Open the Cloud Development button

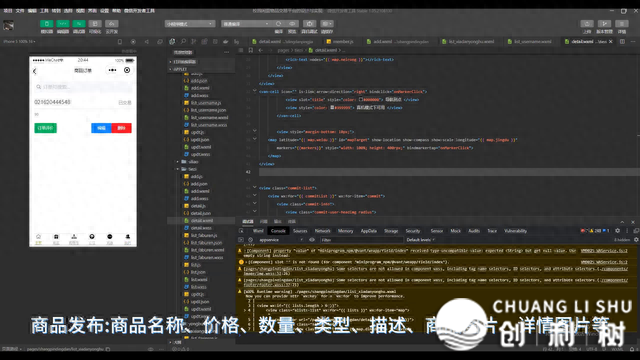(111, 24)
